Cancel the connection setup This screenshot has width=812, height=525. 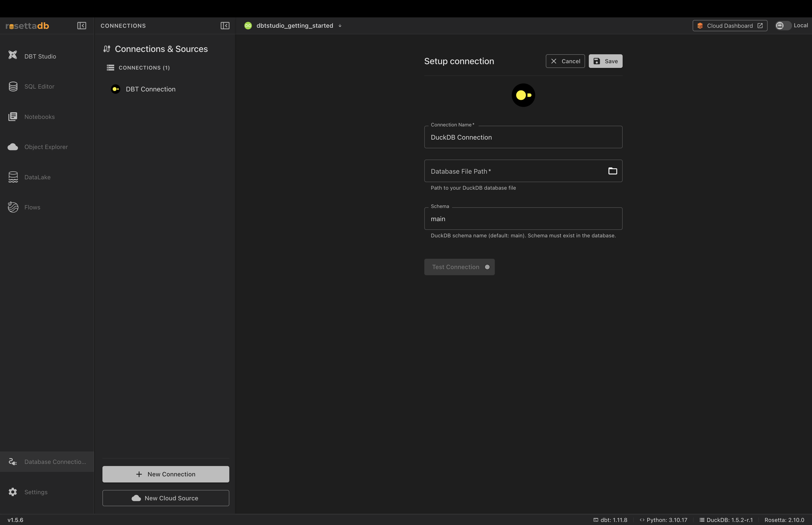(565, 61)
